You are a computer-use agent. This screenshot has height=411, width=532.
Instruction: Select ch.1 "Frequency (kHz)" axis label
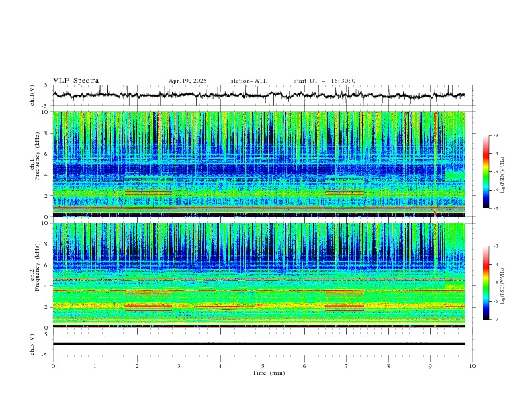(38, 156)
